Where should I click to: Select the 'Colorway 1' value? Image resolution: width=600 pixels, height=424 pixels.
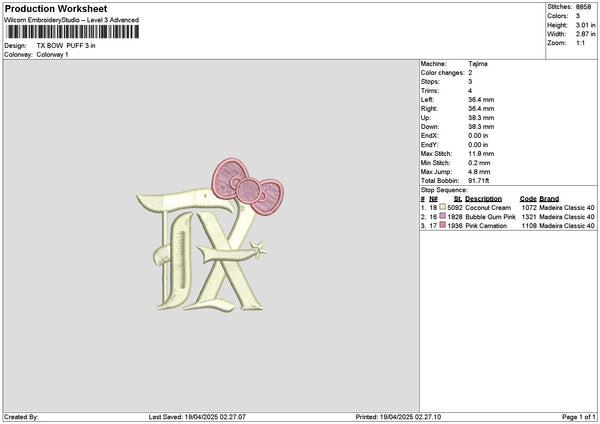52,55
